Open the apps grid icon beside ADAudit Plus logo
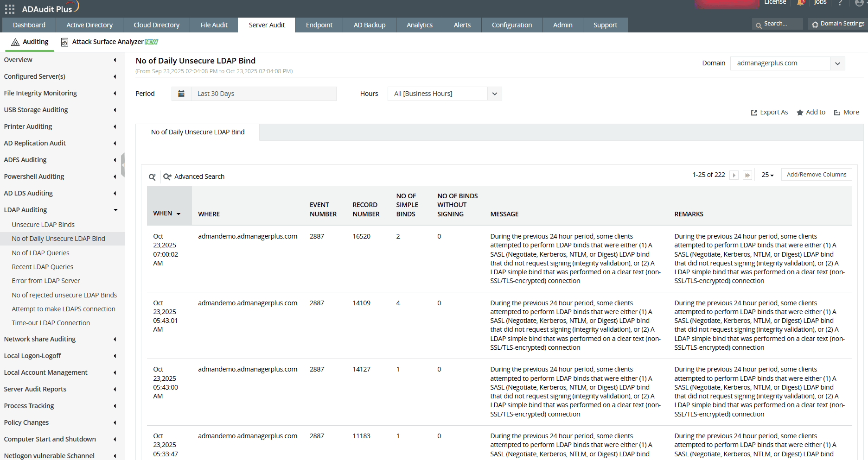The height and width of the screenshot is (460, 868). click(9, 8)
